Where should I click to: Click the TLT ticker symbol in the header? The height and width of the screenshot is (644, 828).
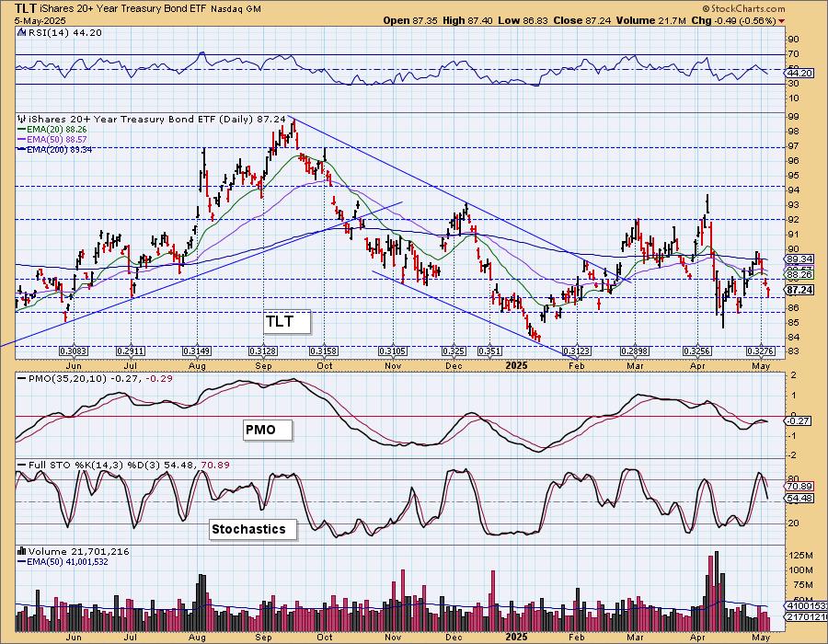26,8
